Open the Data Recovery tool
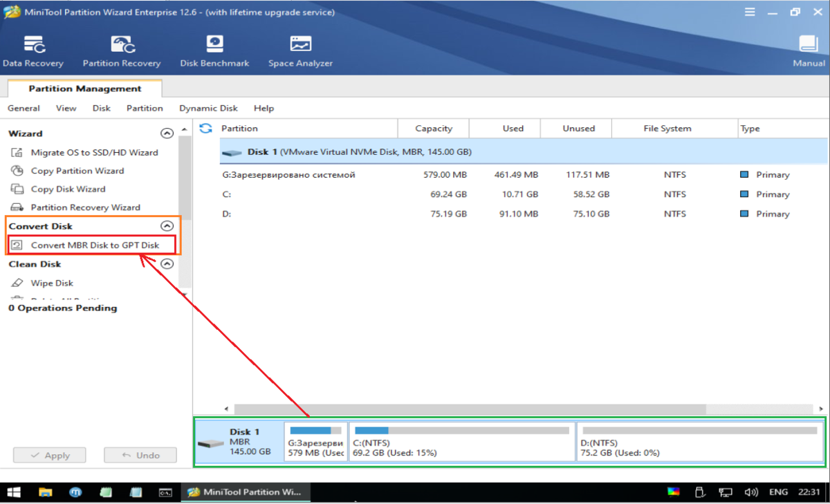Image resolution: width=830 pixels, height=504 pixels. (x=33, y=52)
